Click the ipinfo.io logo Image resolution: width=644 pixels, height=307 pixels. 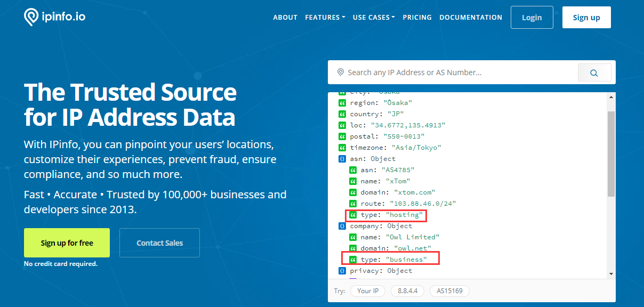tap(54, 17)
